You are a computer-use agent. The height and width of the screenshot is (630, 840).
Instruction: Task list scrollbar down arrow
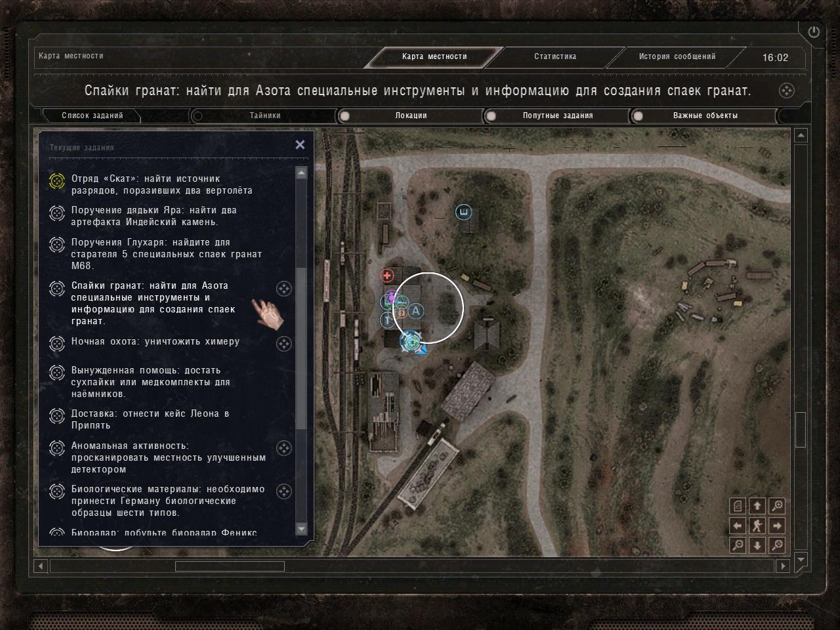[x=301, y=529]
